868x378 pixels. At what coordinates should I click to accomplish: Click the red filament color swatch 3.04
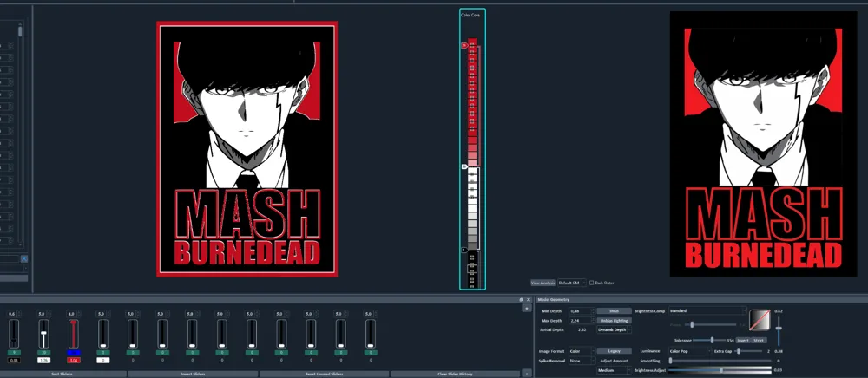tap(74, 361)
